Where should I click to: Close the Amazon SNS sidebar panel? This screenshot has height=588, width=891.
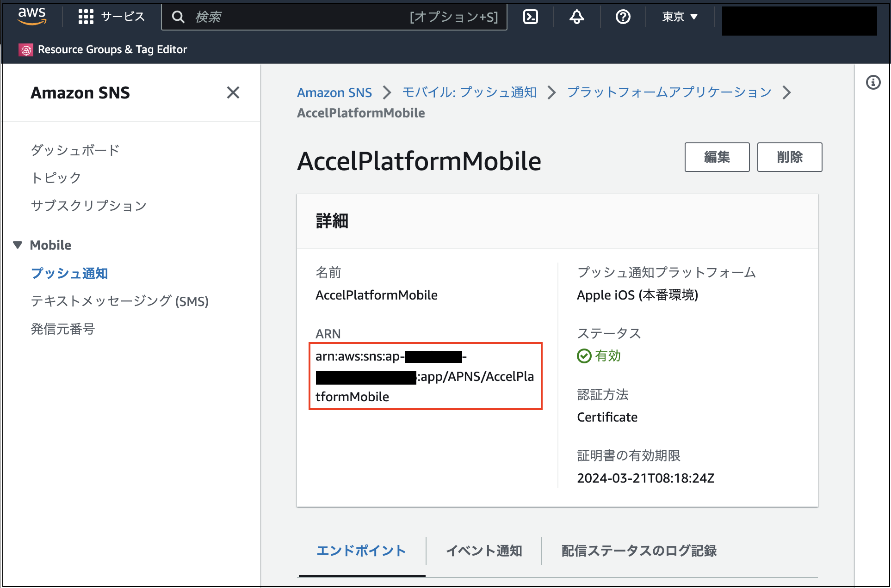tap(233, 92)
